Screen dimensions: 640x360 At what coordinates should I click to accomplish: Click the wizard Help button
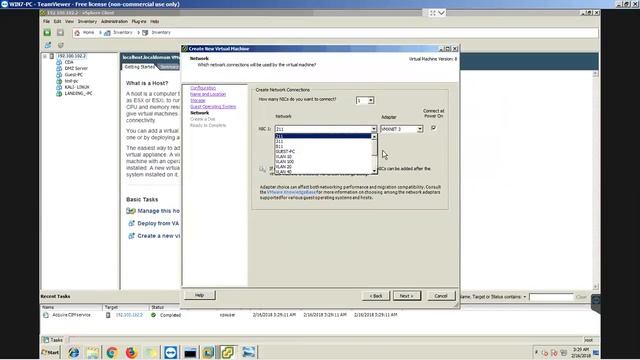click(x=200, y=295)
